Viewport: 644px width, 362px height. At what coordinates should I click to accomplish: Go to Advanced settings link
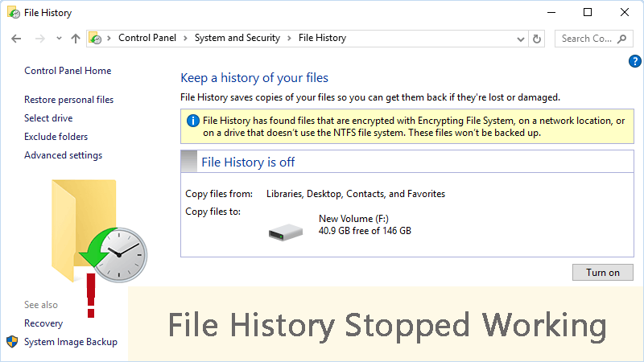(x=63, y=155)
